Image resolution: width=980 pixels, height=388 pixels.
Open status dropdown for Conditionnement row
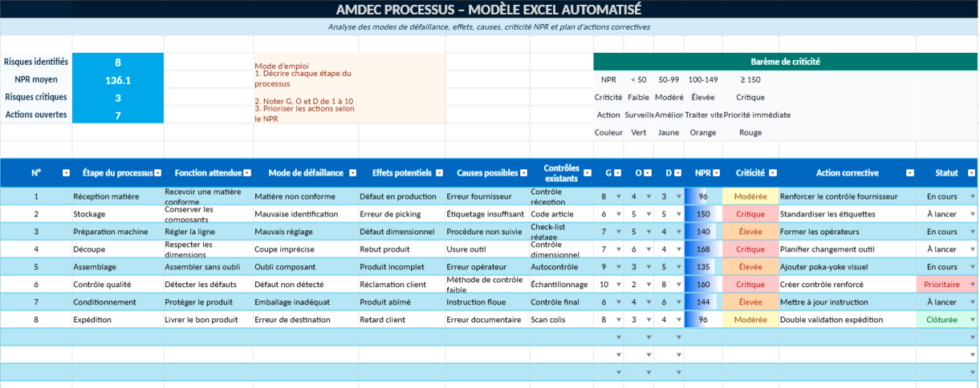tap(973, 302)
